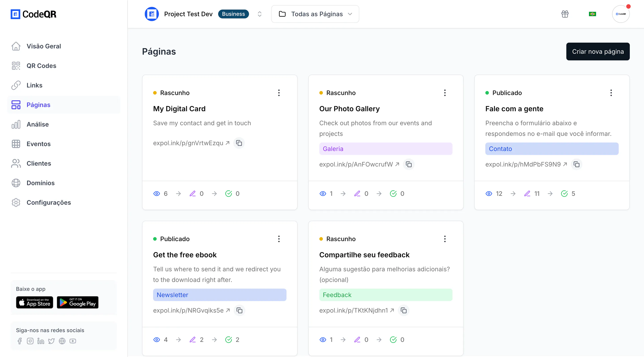The height and width of the screenshot is (357, 644).
Task: Click the Business plan badge
Action: point(233,14)
